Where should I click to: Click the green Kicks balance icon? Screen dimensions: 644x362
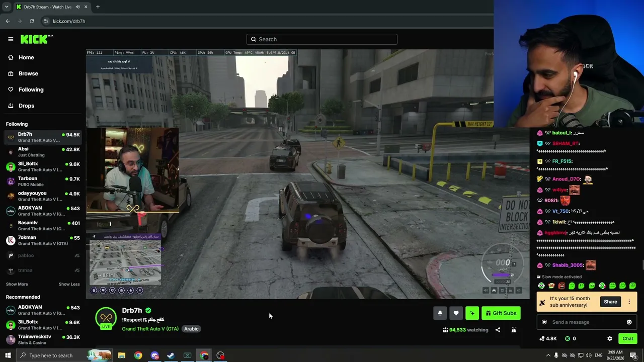568,338
